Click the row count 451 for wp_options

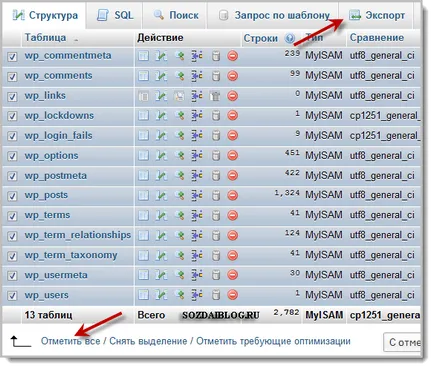tap(292, 153)
